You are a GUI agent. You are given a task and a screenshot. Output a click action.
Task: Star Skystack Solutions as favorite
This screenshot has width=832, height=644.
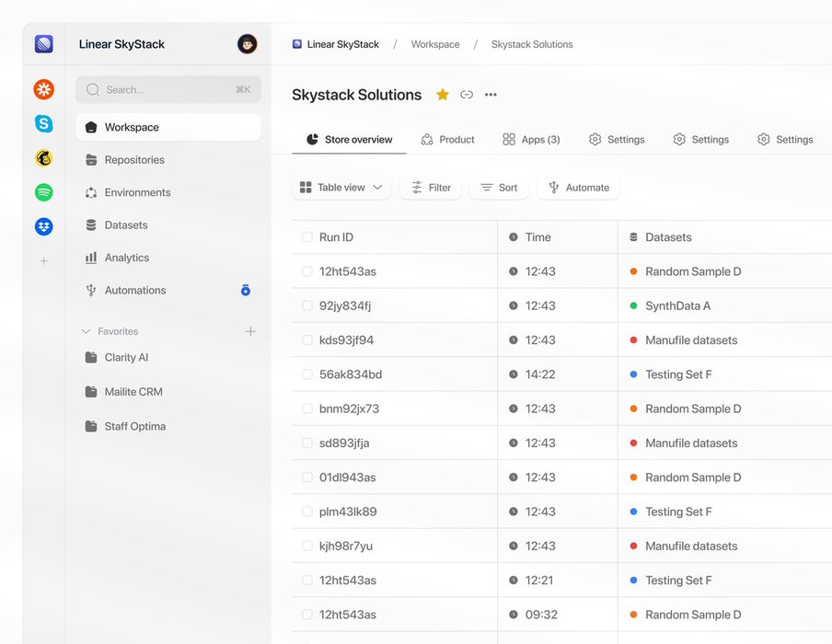[443, 95]
